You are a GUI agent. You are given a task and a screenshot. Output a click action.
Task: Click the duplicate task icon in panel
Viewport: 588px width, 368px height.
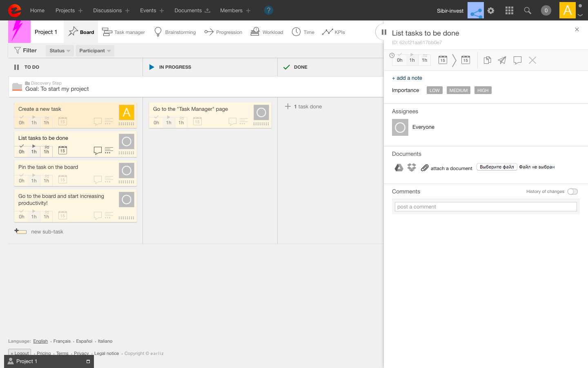pos(487,61)
